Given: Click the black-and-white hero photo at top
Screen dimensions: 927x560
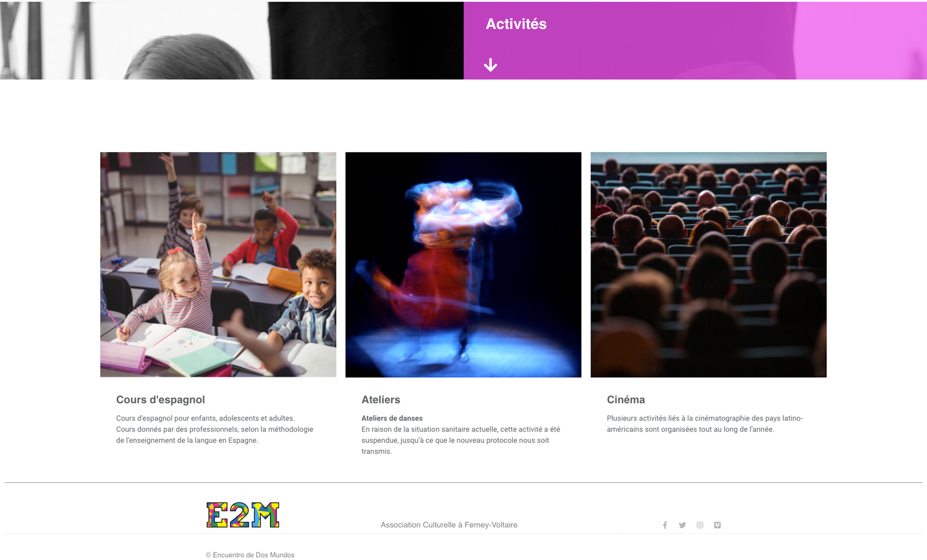Looking at the screenshot, I should tap(232, 41).
